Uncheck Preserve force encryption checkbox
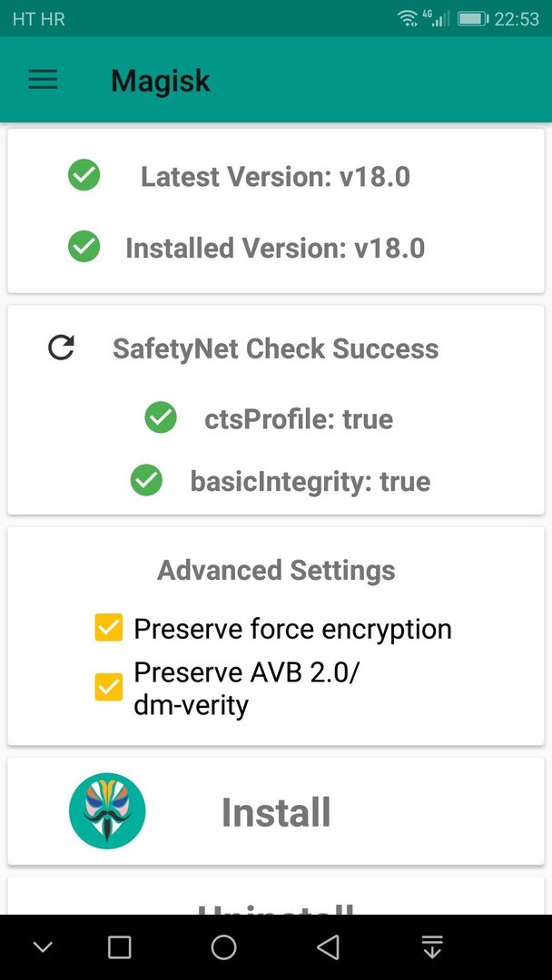Screen dimensions: 552x980 (x=109, y=628)
